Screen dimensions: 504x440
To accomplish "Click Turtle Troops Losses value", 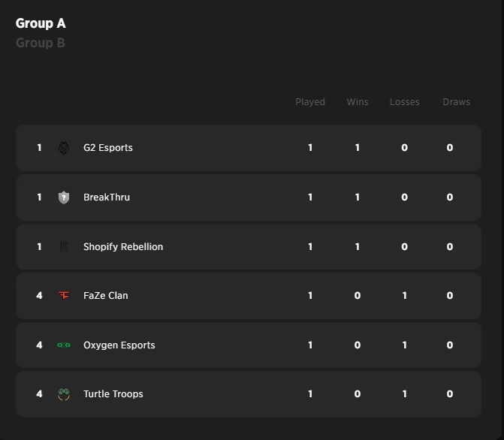I will [404, 393].
